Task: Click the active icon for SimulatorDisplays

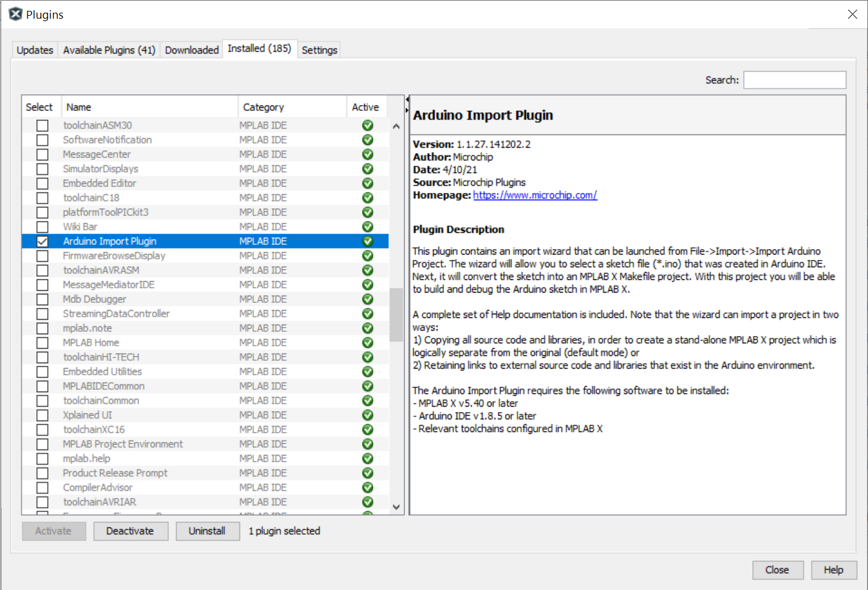Action: 367,169
